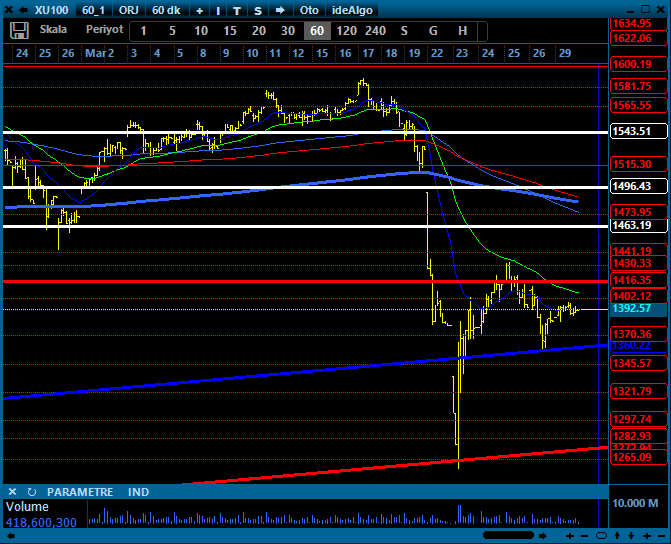The width and height of the screenshot is (671, 544).
Task: Click the 1463.19 white level label
Action: click(638, 225)
